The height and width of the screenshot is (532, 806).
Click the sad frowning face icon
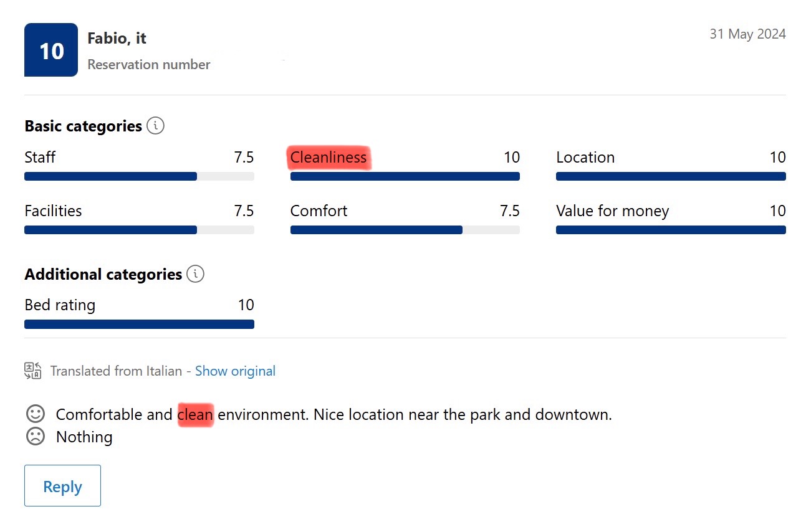point(36,436)
